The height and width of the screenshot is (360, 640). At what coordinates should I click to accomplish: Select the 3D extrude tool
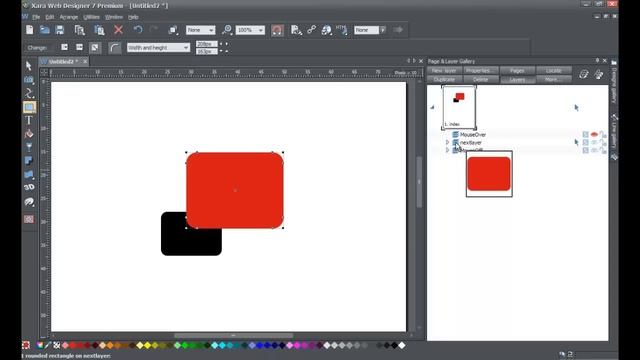click(29, 187)
